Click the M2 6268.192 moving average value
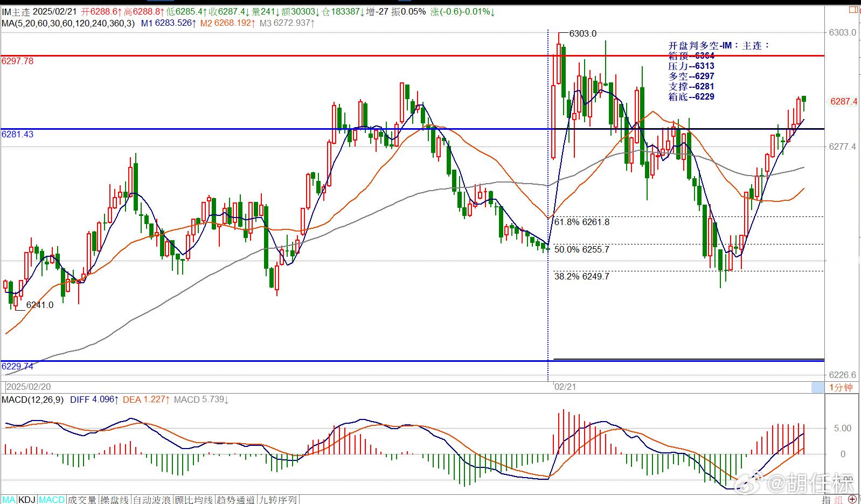861x504 pixels. (227, 23)
